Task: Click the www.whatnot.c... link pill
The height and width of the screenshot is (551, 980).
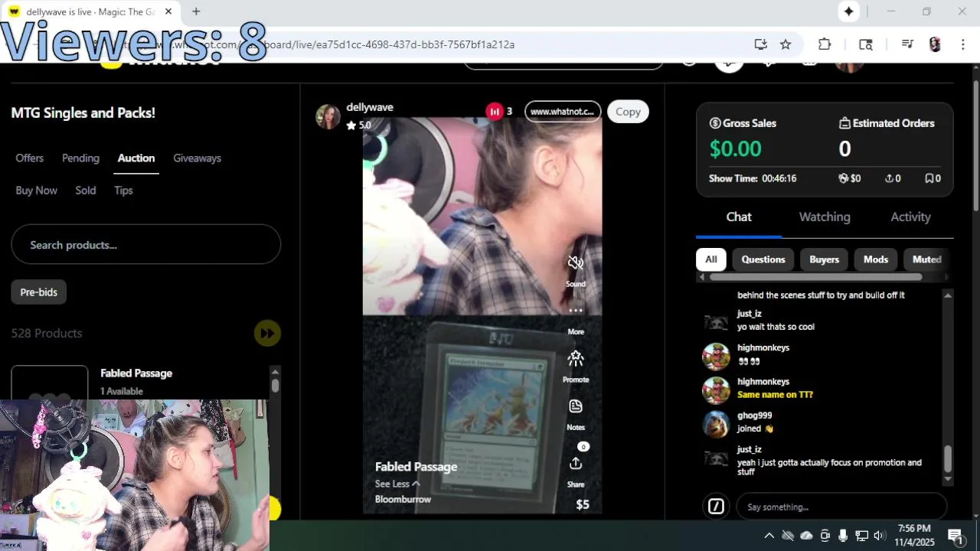Action: point(563,112)
